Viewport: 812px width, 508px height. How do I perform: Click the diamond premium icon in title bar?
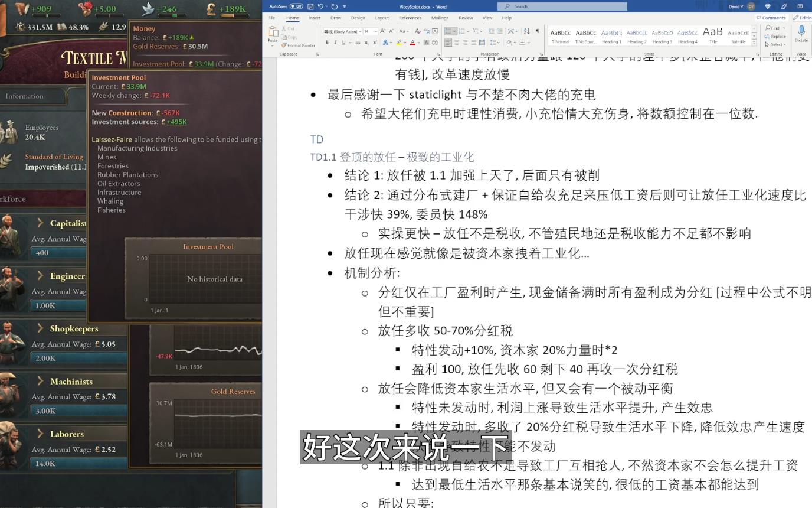(x=768, y=6)
